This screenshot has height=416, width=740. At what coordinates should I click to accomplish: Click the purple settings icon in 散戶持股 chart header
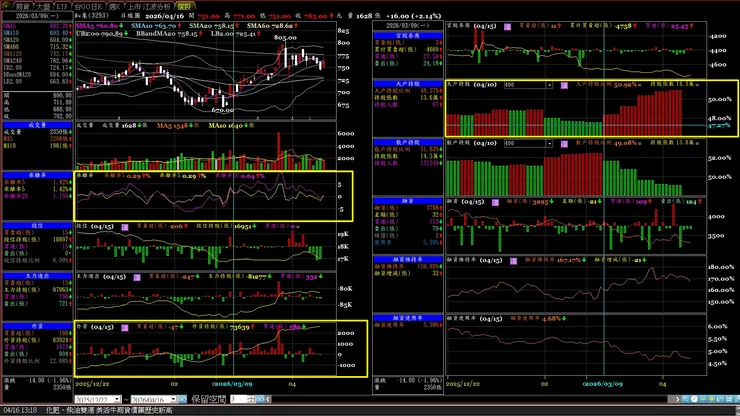click(x=564, y=144)
